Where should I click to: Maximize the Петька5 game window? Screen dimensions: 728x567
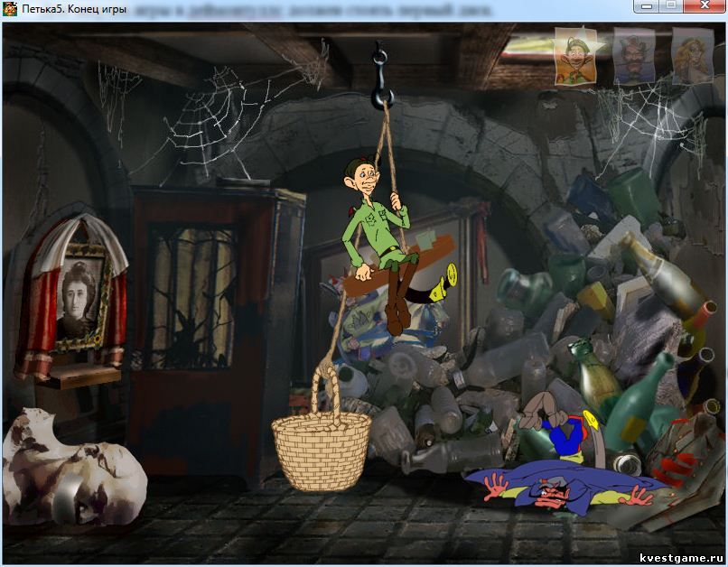[672, 6]
